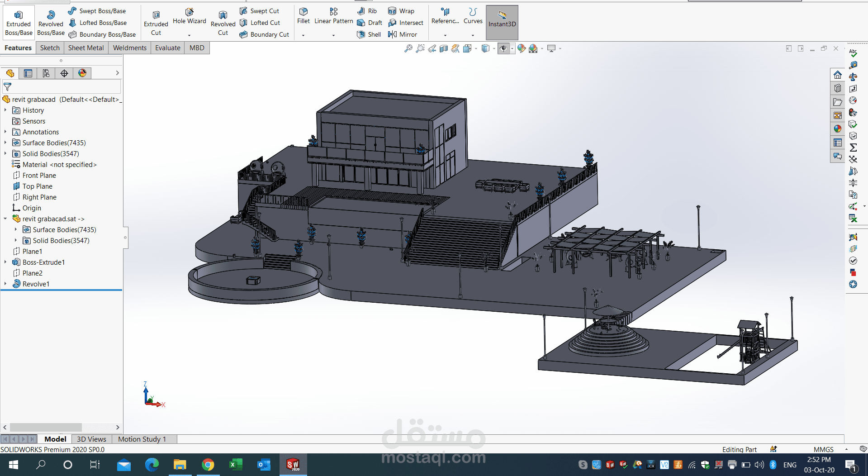This screenshot has height=476, width=868.
Task: Click the feature tree horizontal scrollbar
Action: pyautogui.click(x=61, y=427)
